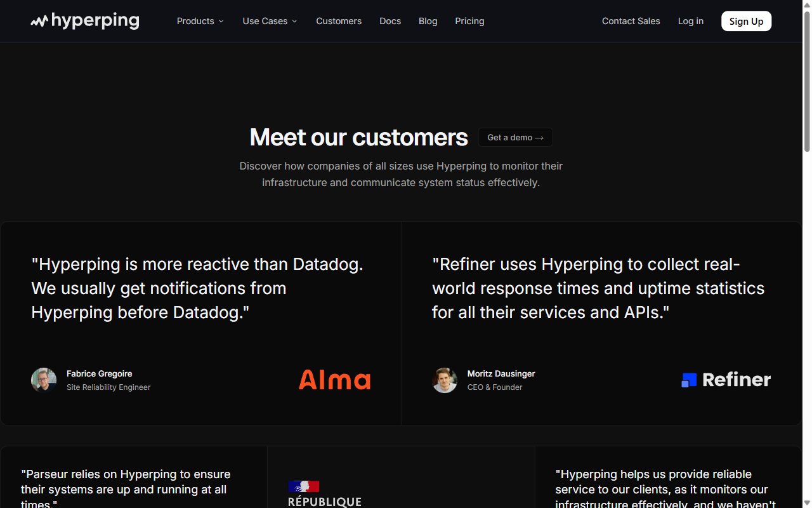Viewport: 812px width, 508px height.
Task: Click the Site Reliability Engineer title
Action: coord(108,387)
